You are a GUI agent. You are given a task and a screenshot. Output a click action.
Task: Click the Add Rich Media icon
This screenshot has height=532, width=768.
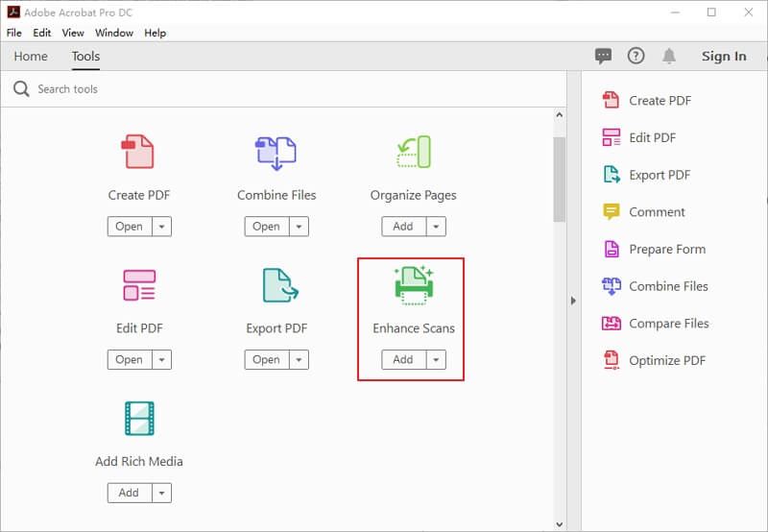pos(139,419)
